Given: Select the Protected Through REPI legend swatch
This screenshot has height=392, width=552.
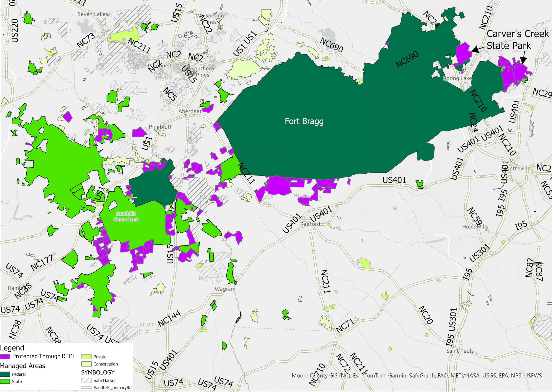Looking at the screenshot, I should click(x=5, y=357).
